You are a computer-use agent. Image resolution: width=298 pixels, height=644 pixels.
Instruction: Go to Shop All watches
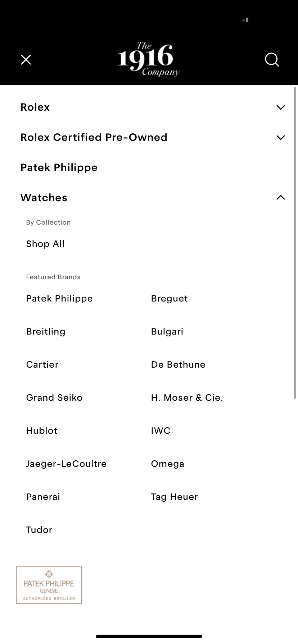(x=45, y=244)
